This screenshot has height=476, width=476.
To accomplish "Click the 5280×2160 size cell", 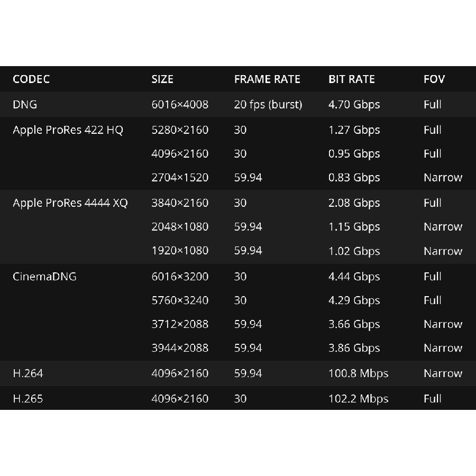I will click(180, 130).
